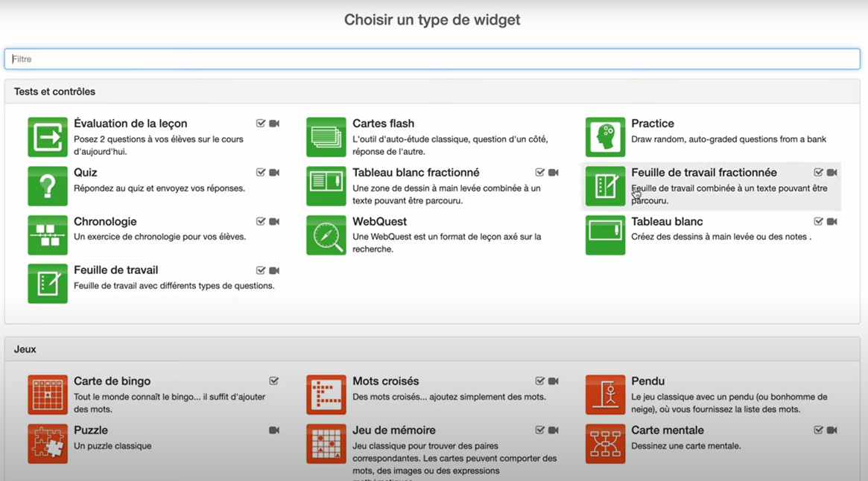Select the Jeu de mémoire icon
868x481 pixels.
(x=326, y=444)
